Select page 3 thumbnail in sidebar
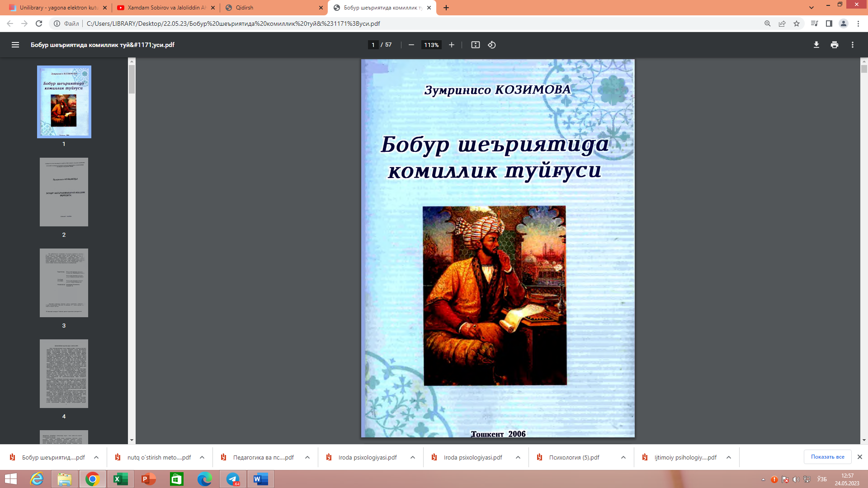 [x=64, y=283]
